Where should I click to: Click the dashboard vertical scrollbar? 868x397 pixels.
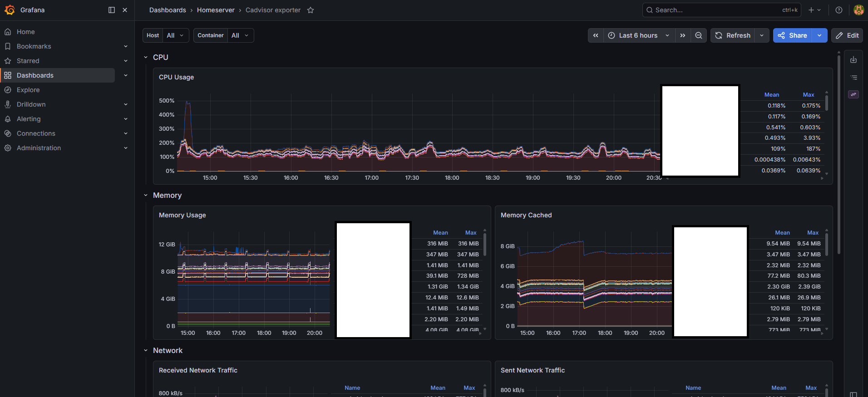click(x=839, y=154)
